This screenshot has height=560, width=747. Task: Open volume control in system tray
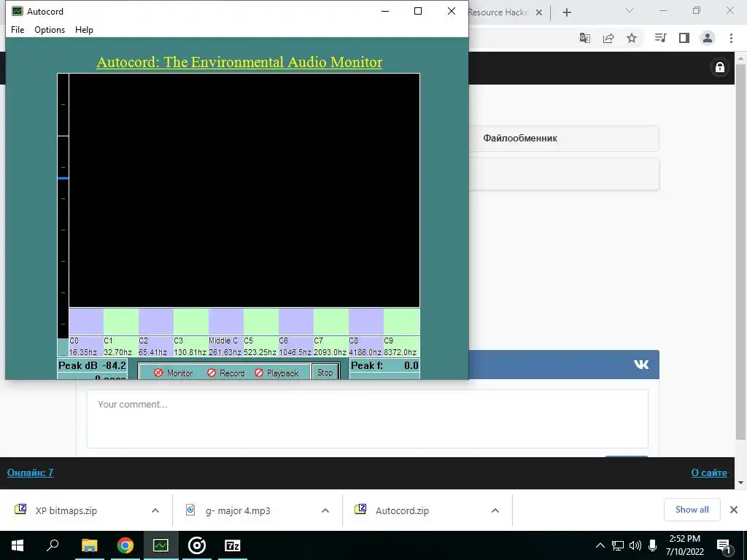coord(635,545)
